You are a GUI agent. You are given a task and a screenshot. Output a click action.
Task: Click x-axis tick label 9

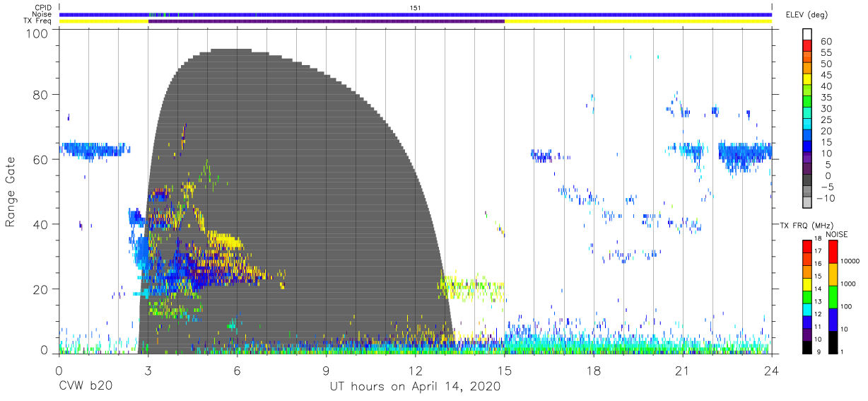pos(326,370)
